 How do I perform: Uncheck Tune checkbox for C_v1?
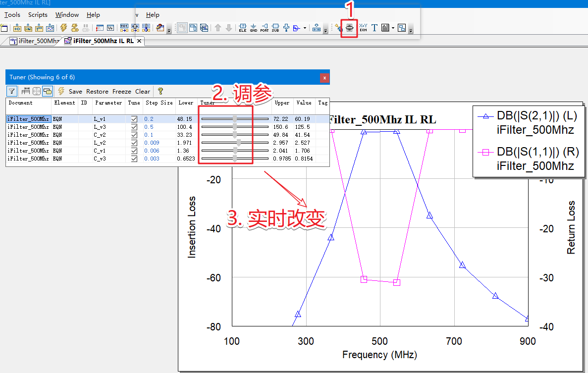pyautogui.click(x=134, y=151)
